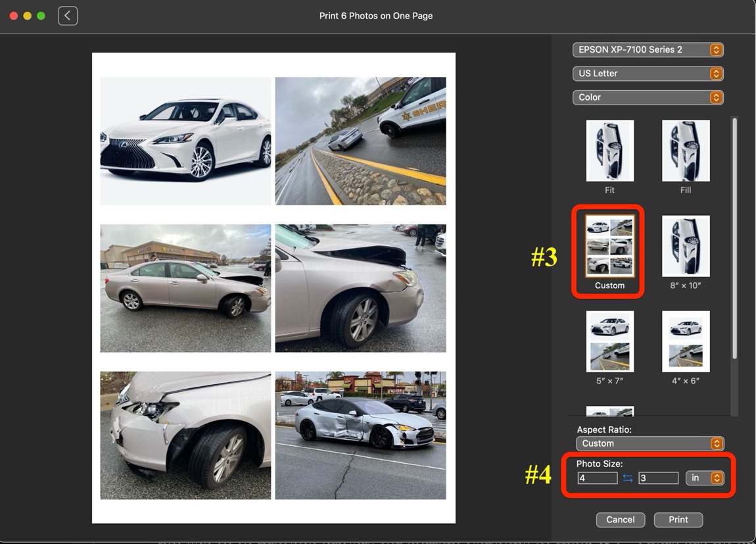Click the beige sedan side-view photo in preview
The width and height of the screenshot is (756, 544).
point(185,288)
